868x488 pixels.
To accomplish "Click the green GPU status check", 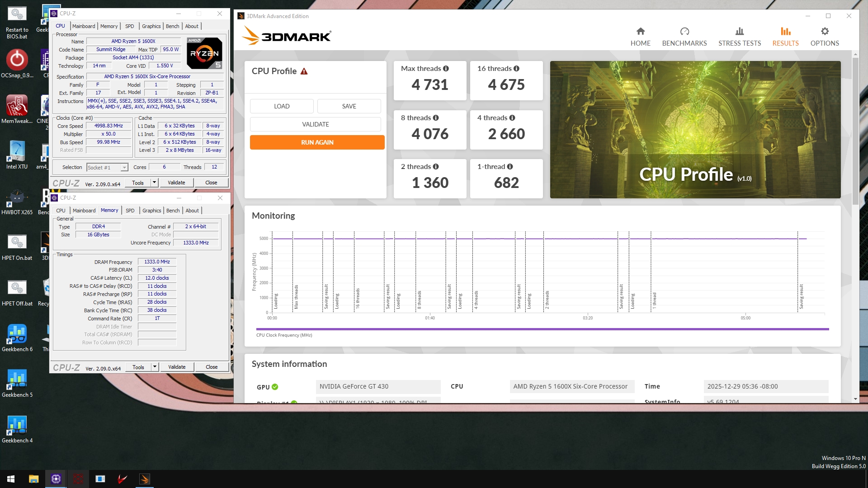I will point(275,387).
